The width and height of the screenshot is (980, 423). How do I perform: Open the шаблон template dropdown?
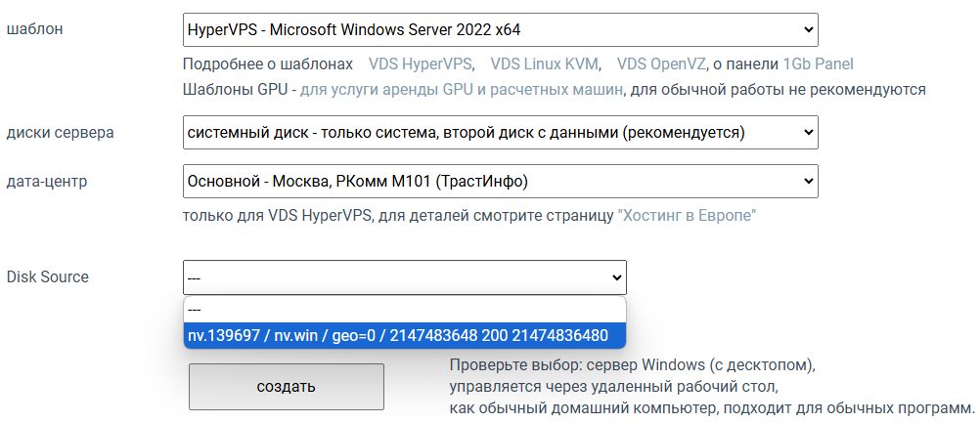click(500, 29)
